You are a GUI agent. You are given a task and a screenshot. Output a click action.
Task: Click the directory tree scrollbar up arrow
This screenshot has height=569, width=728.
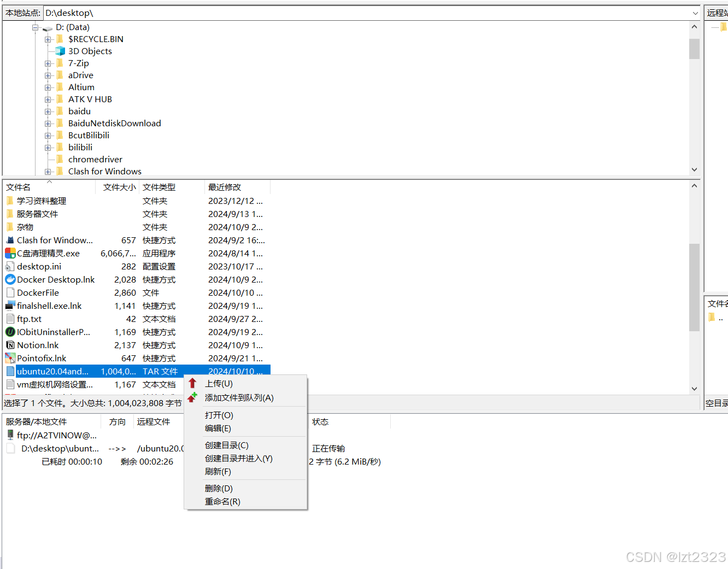pos(694,27)
